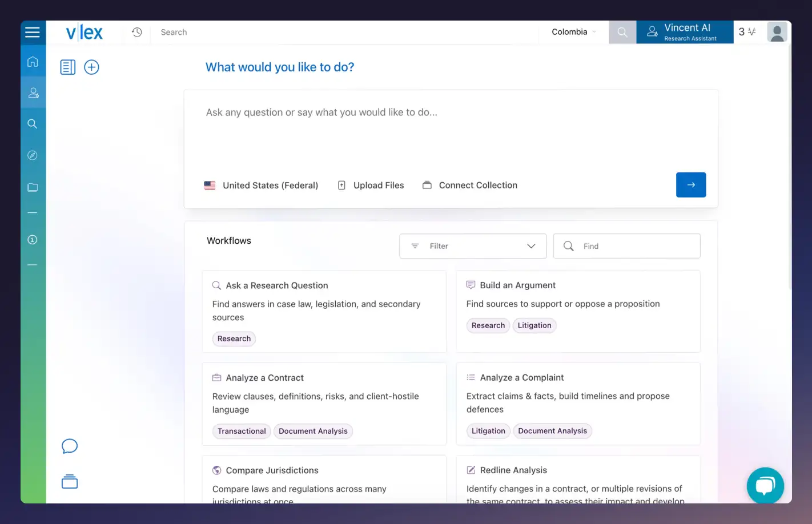Open Compare Jurisdictions workflow
Image resolution: width=812 pixels, height=524 pixels.
[324, 479]
